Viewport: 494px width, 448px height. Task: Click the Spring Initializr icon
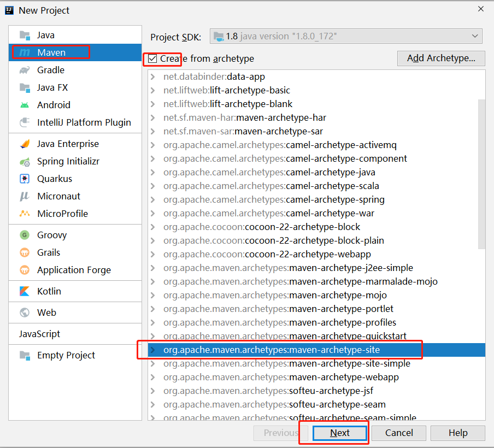[25, 162]
